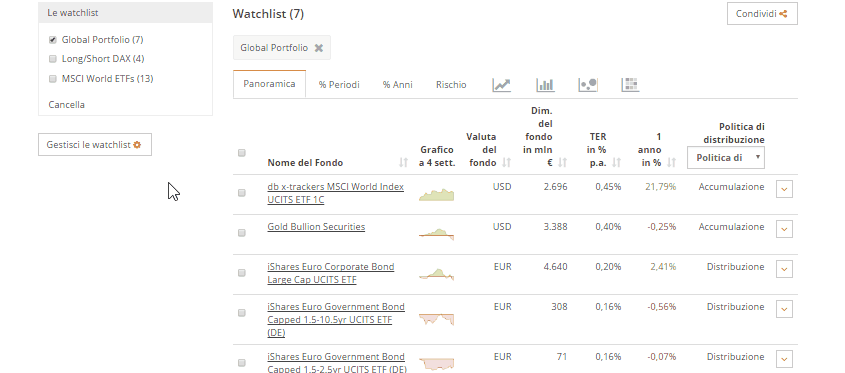Screen dimensions: 845x373
Task: Open the Politica di distribuzione filter dropdown
Action: (x=725, y=157)
